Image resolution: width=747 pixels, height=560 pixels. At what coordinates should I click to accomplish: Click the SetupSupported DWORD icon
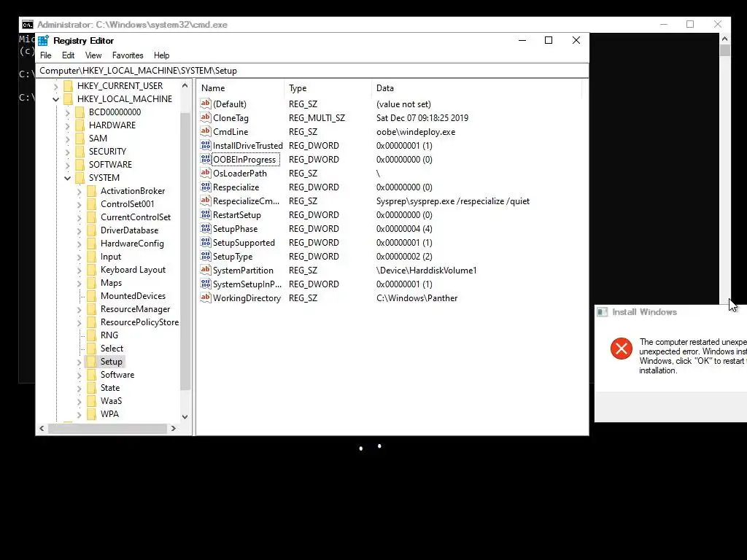pyautogui.click(x=205, y=241)
